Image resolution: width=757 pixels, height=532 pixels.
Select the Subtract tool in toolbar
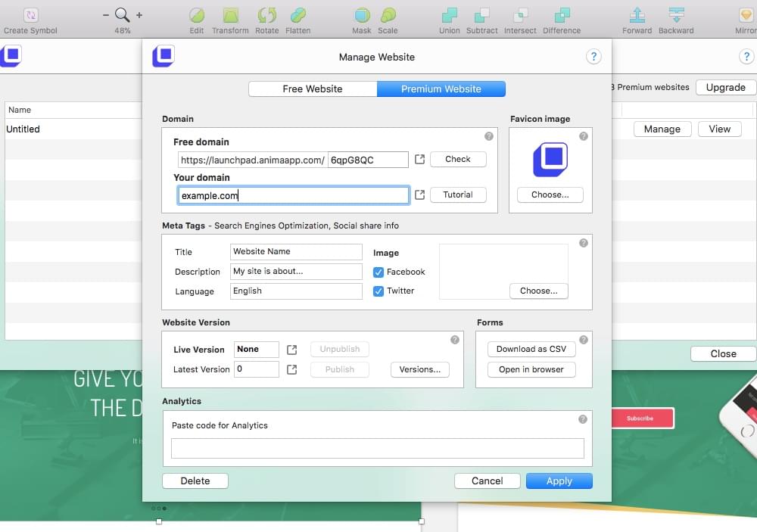click(481, 15)
